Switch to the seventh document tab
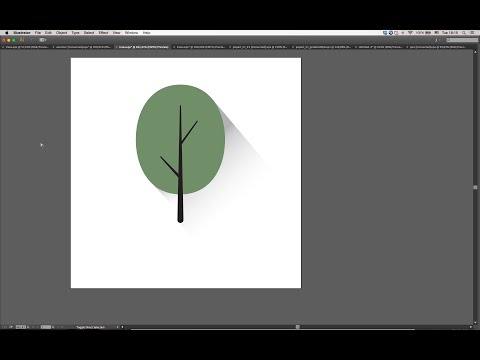480x360 pixels. coord(380,47)
